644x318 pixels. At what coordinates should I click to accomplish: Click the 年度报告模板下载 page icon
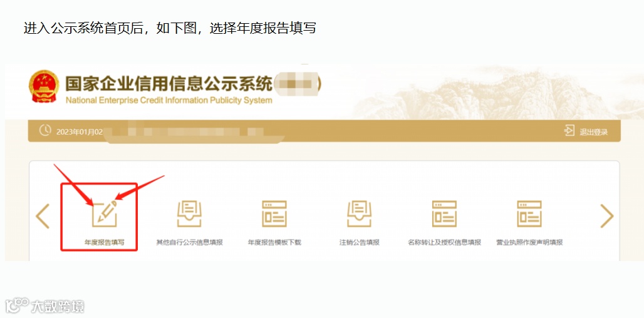(274, 214)
